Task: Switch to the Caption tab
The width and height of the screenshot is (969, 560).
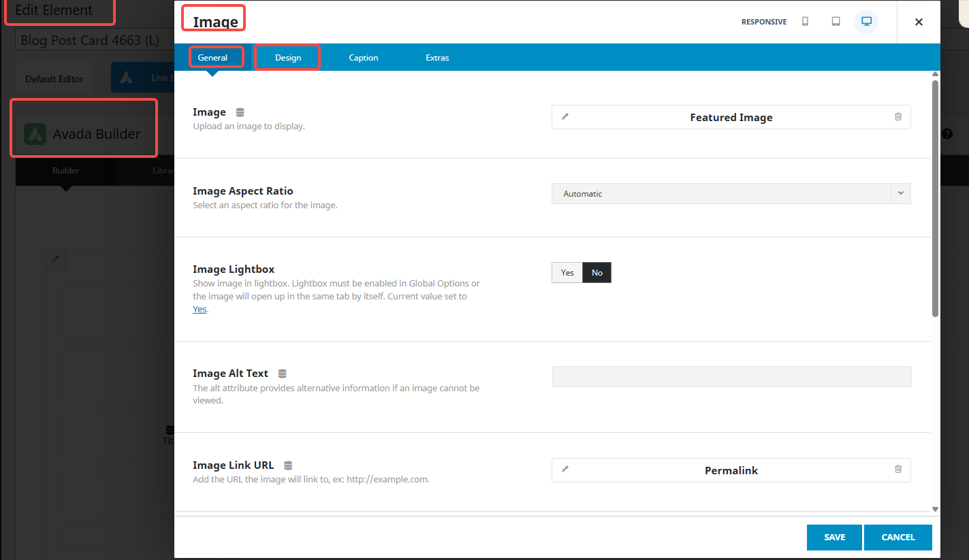Action: 364,58
